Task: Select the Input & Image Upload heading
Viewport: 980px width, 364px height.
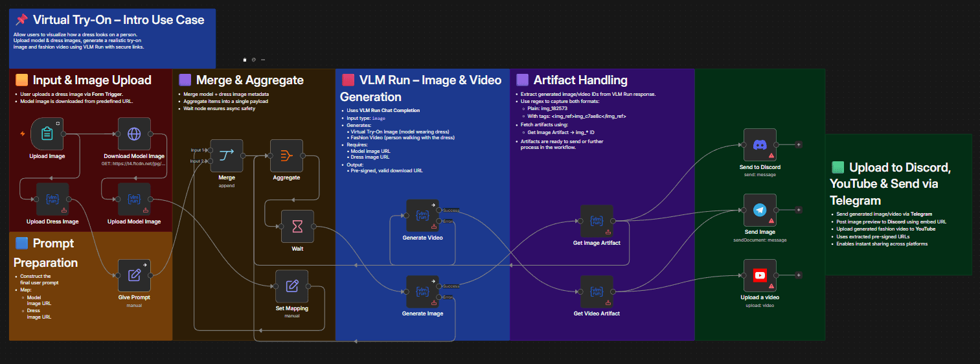Action: pos(92,80)
